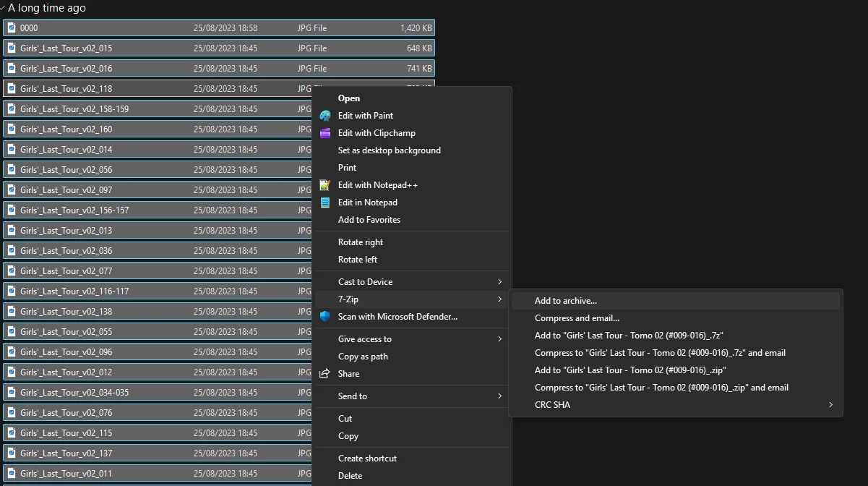Expand the Cast to Device submenu arrow

(499, 282)
